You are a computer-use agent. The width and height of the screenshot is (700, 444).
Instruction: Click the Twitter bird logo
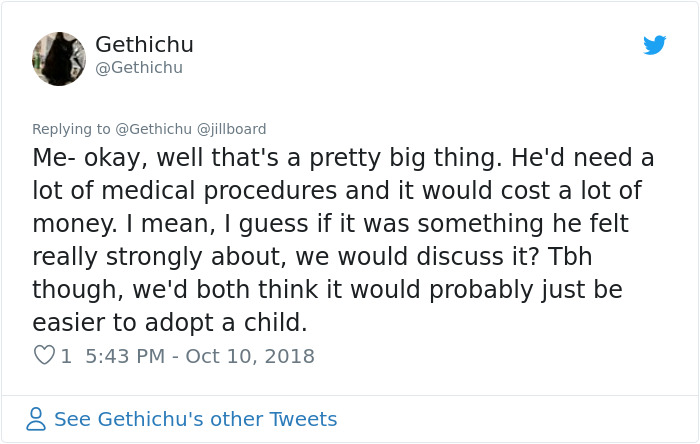point(655,45)
